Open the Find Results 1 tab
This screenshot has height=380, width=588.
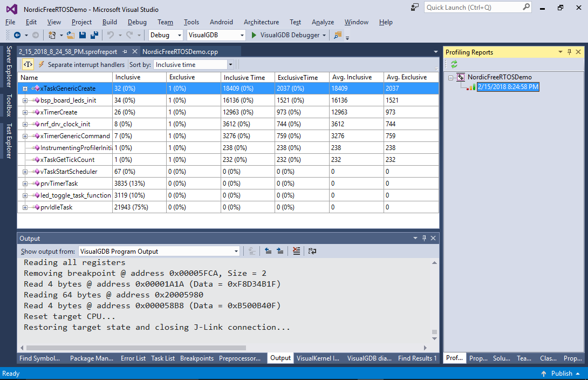(417, 358)
